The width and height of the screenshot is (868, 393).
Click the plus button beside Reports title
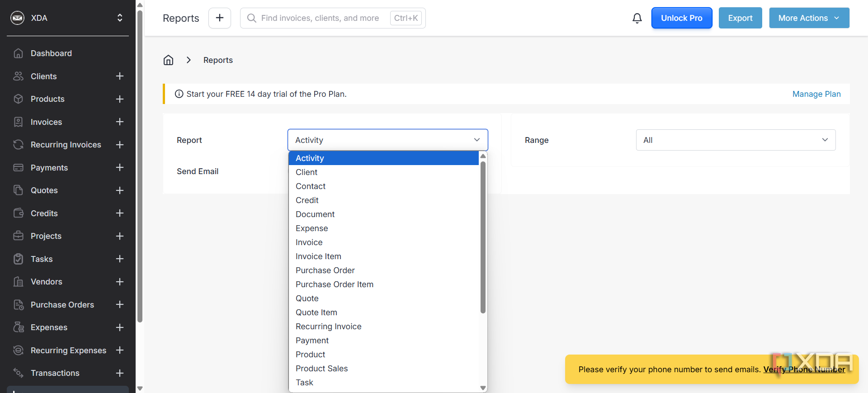tap(220, 18)
